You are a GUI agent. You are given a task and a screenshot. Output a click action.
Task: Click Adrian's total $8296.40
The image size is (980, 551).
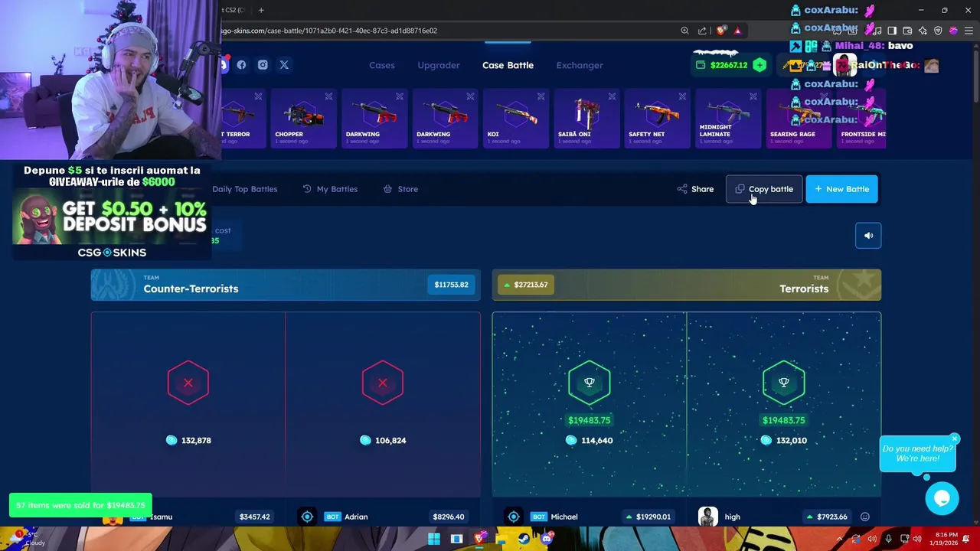449,517
